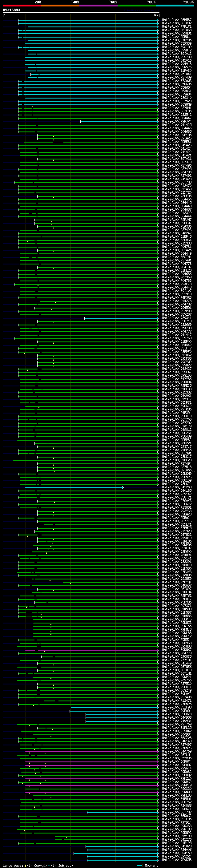Select the UniRef100_A3F6K2 label
The width and height of the screenshot is (197, 868).
[176, 504]
